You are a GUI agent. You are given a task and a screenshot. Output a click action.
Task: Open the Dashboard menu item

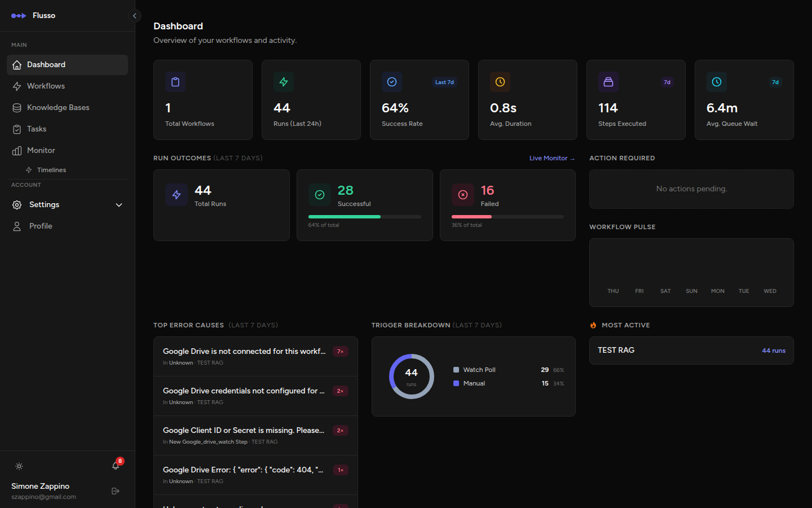pos(68,65)
